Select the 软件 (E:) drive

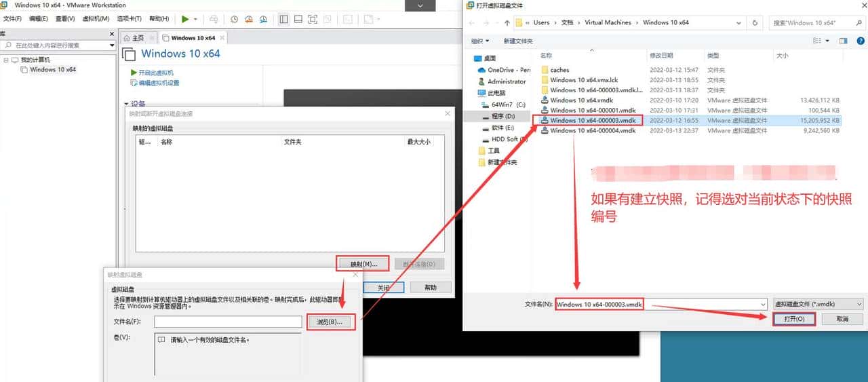click(x=498, y=128)
